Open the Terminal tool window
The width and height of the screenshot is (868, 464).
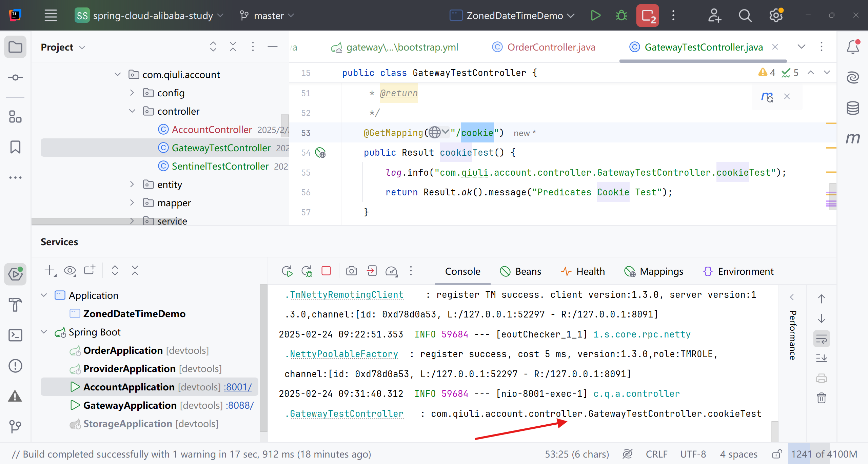pyautogui.click(x=15, y=335)
